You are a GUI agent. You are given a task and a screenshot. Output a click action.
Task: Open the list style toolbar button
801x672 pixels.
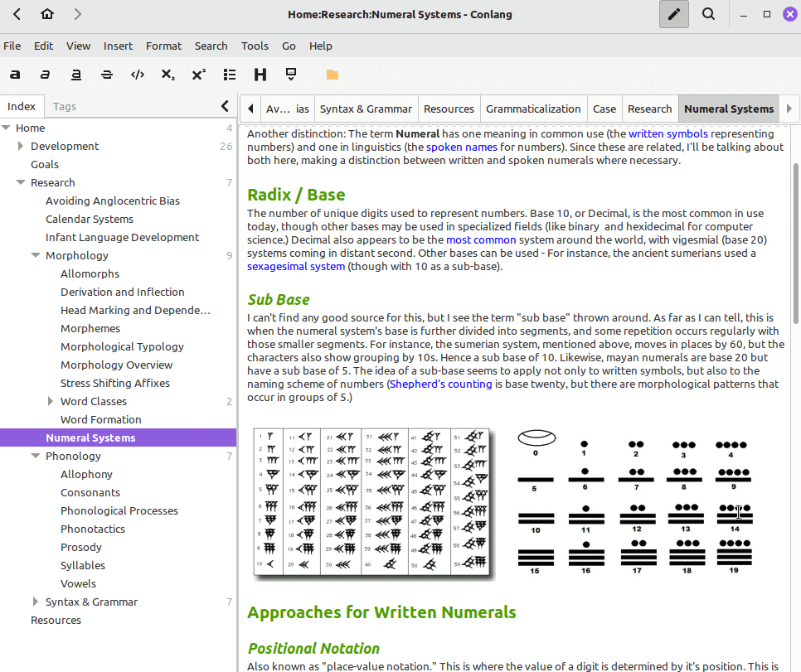tap(230, 75)
